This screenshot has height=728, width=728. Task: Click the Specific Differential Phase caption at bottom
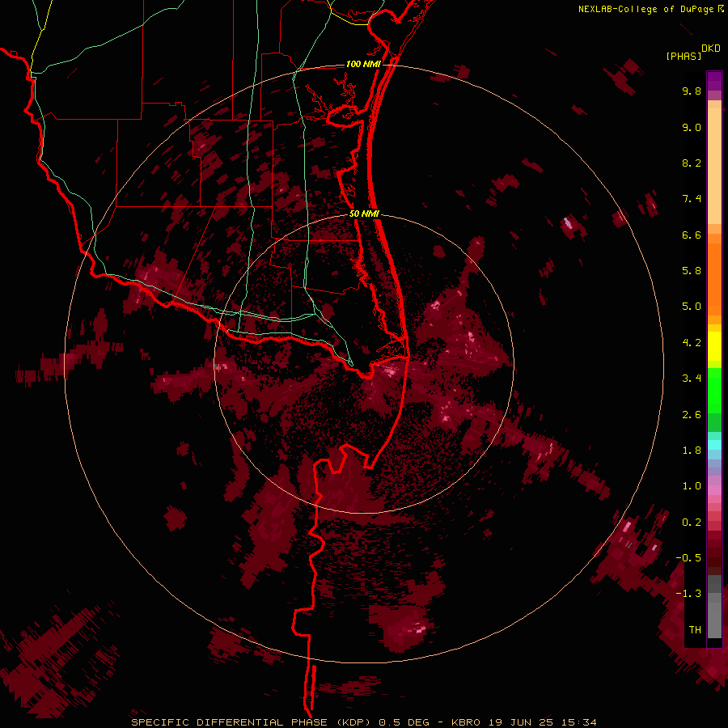click(x=363, y=722)
